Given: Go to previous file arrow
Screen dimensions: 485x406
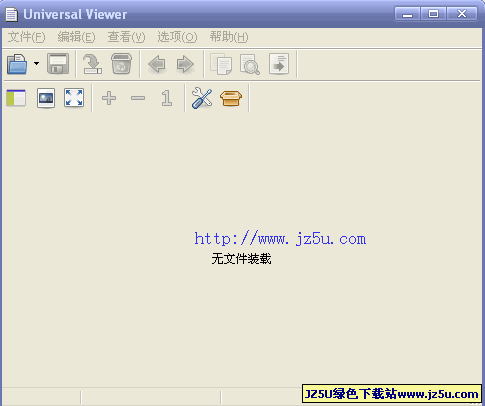Looking at the screenshot, I should tap(157, 64).
